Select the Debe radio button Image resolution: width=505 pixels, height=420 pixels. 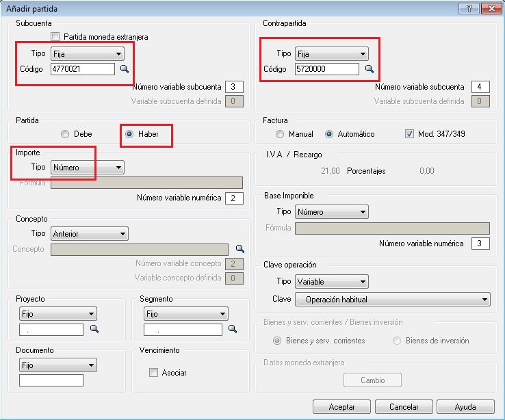point(66,134)
